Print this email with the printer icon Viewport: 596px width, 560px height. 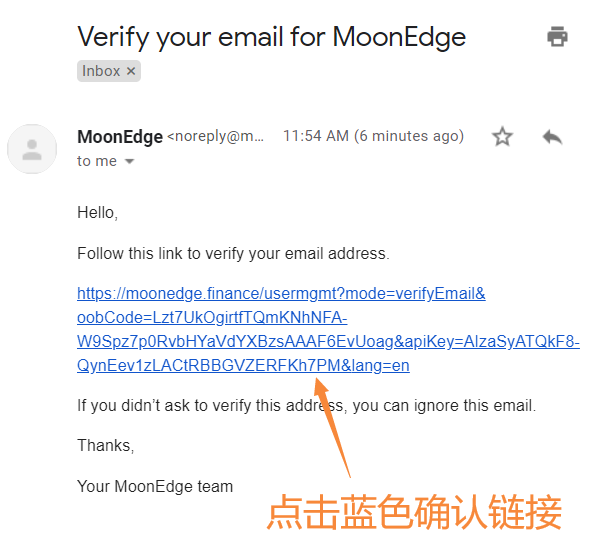(557, 37)
